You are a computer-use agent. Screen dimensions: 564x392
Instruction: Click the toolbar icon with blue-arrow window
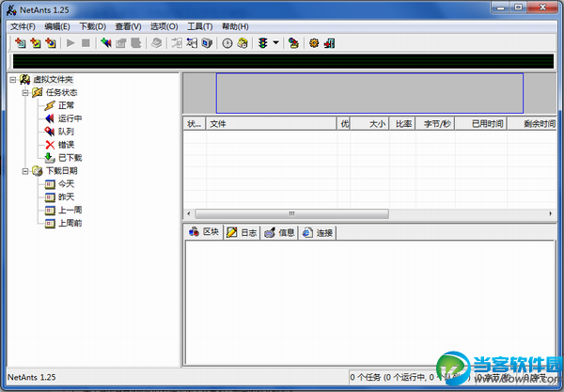pos(192,43)
